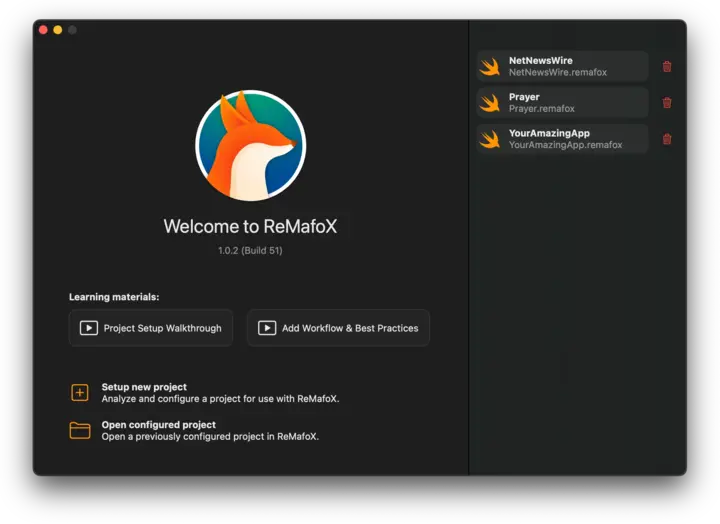The width and height of the screenshot is (720, 524).
Task: Delete NetNewsWire using its trash icon
Action: click(667, 67)
